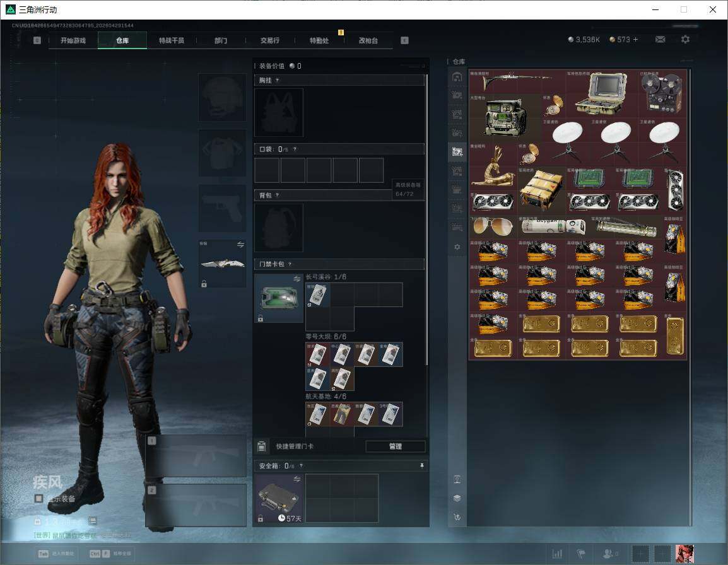Select the reel tape recorder item
Screen dimensions: 728x565
coord(662,94)
